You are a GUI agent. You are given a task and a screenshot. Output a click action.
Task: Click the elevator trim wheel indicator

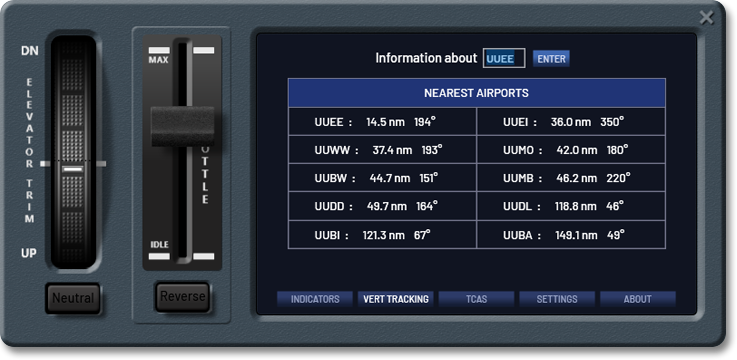click(x=73, y=169)
